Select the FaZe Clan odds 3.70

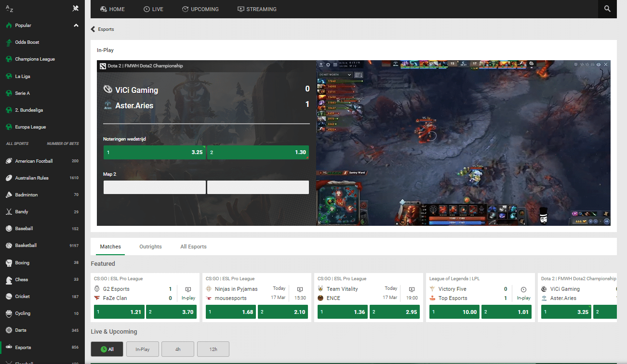point(171,312)
